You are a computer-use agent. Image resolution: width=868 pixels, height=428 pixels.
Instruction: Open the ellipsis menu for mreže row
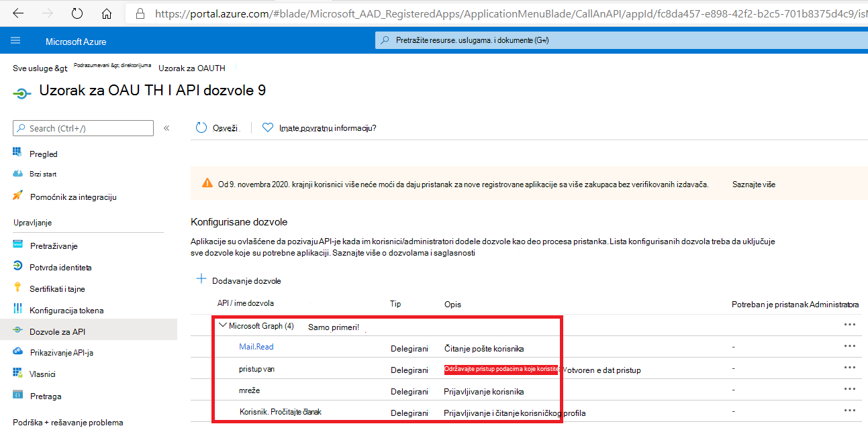pos(849,389)
